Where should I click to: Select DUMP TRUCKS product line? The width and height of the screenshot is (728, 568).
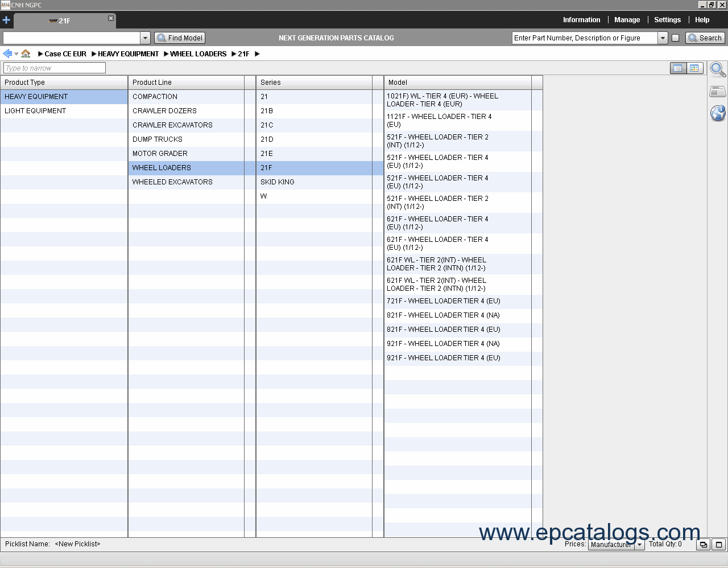pyautogui.click(x=187, y=139)
